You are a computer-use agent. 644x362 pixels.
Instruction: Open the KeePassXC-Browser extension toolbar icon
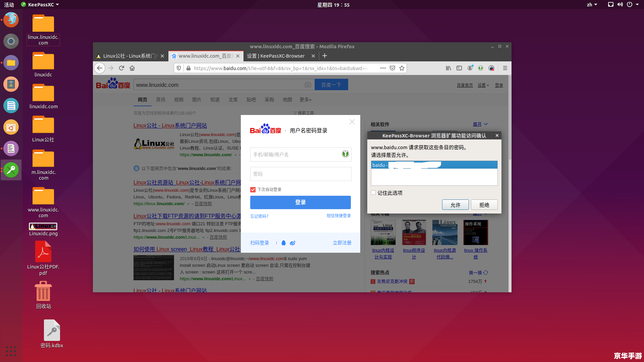481,68
